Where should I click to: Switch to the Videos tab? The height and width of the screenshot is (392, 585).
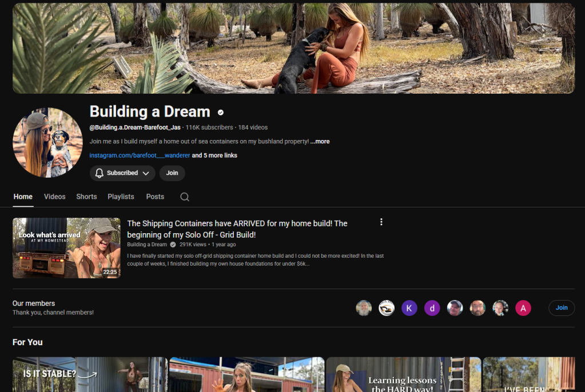(x=55, y=197)
